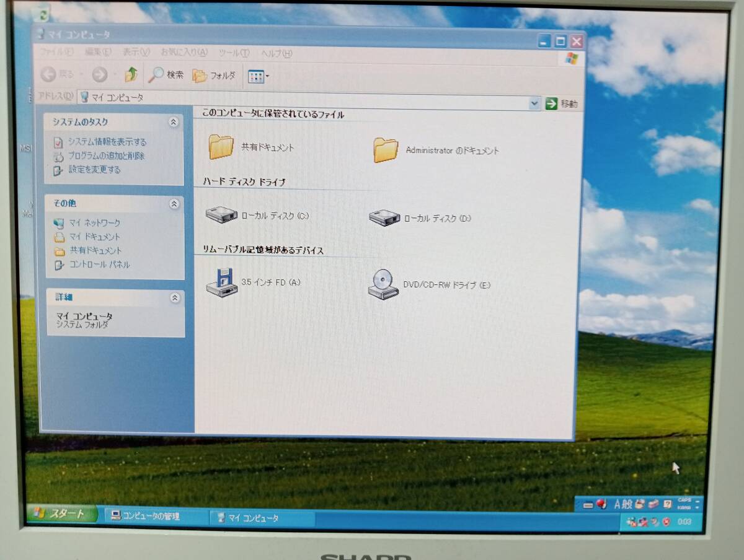
Task: Click the マイ ネットワーク sidebar icon
Action: pyautogui.click(x=60, y=223)
